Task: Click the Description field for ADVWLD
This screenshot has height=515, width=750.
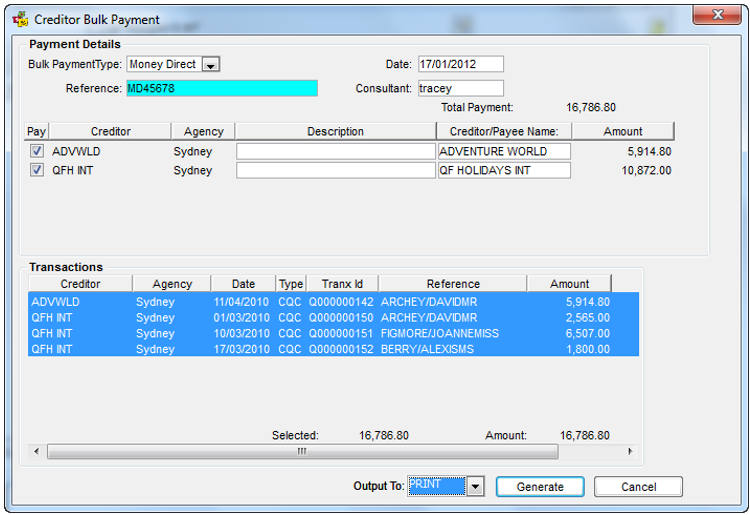Action: (x=336, y=151)
